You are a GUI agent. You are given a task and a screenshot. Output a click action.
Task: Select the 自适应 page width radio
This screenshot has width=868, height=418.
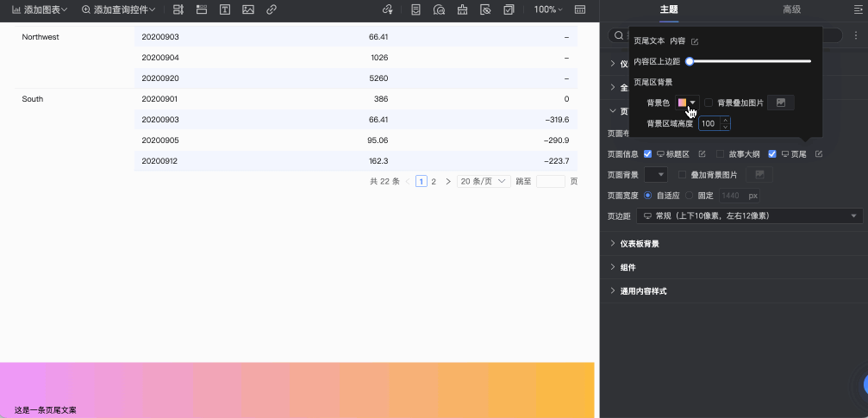pyautogui.click(x=647, y=196)
